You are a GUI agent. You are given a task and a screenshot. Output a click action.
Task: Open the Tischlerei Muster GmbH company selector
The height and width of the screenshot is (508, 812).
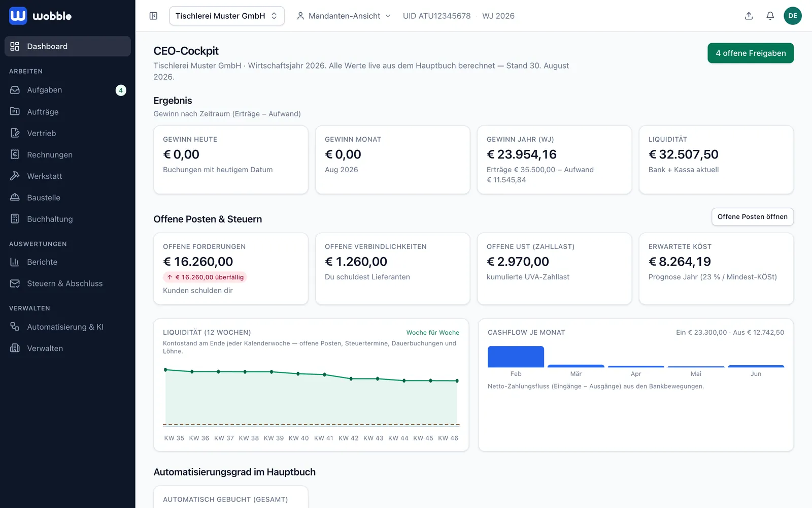point(226,16)
